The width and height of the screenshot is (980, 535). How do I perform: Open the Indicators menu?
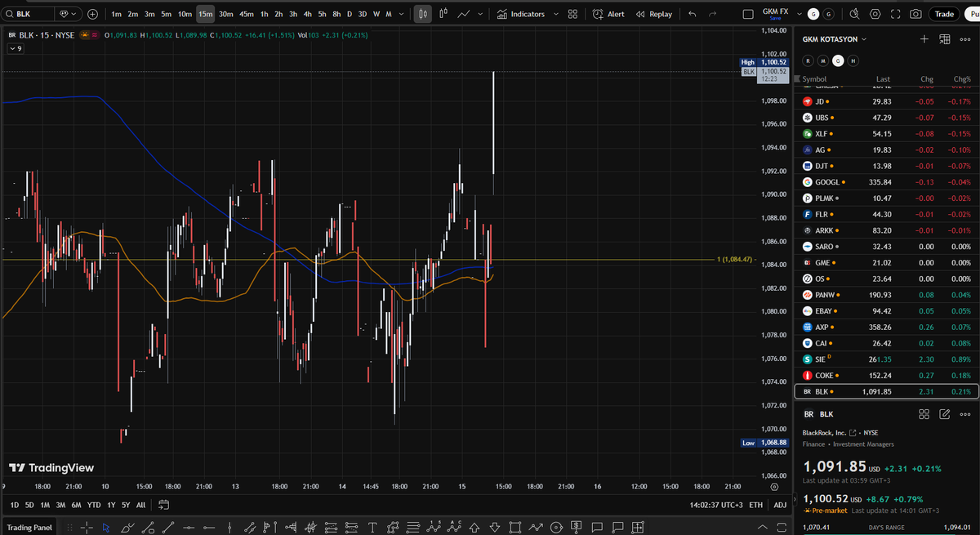[x=521, y=14]
